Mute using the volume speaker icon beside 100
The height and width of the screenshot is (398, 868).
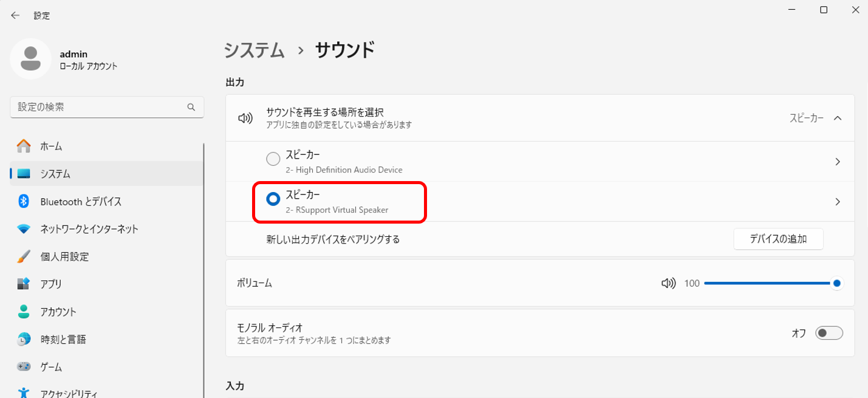tap(668, 283)
